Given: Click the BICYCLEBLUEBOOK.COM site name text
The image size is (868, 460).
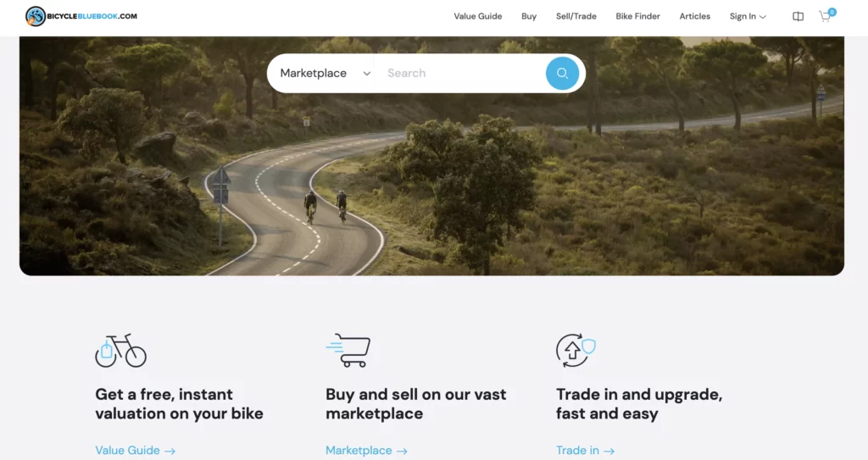Looking at the screenshot, I should point(92,16).
